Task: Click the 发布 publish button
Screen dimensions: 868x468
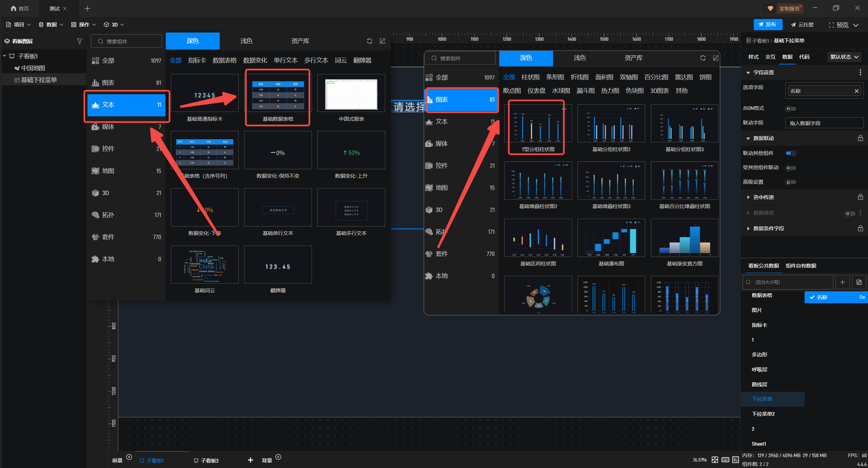Action: pyautogui.click(x=767, y=24)
